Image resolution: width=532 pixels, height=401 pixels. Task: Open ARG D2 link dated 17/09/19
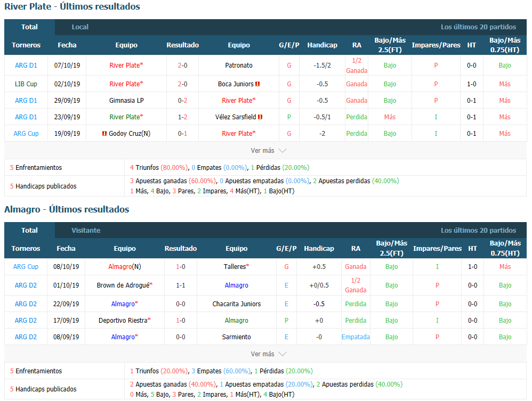(x=26, y=321)
